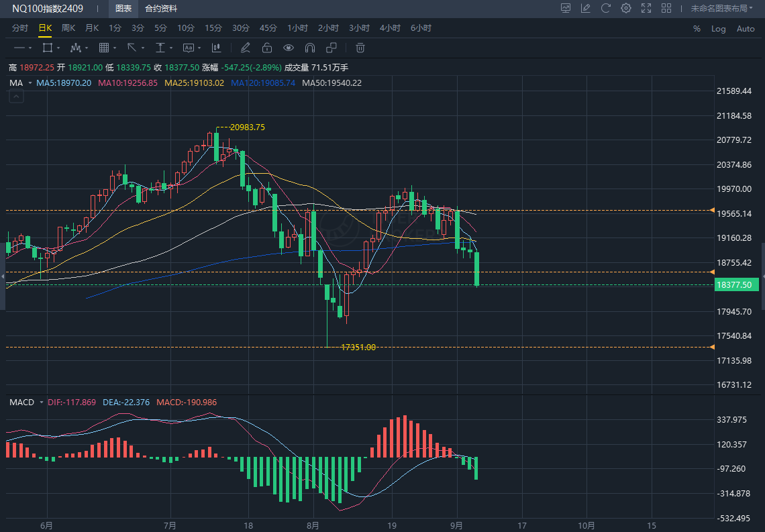Click the magnet snap tool icon

[309, 48]
